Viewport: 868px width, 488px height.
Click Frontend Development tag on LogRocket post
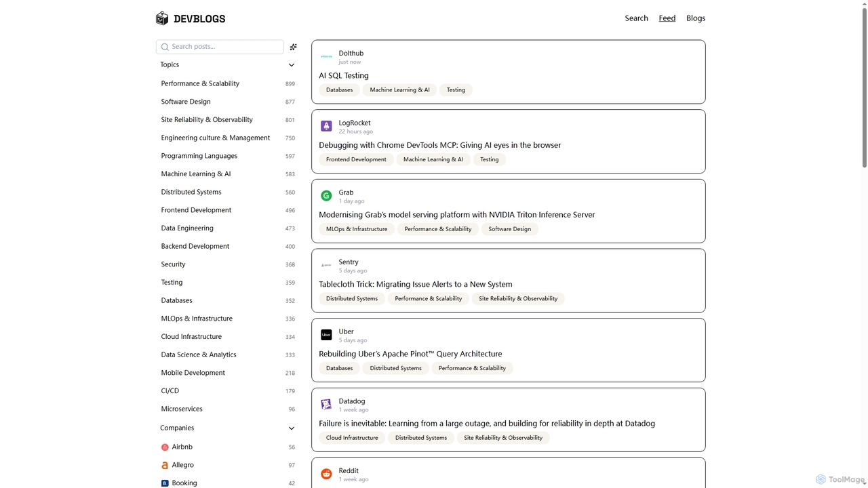pos(356,160)
